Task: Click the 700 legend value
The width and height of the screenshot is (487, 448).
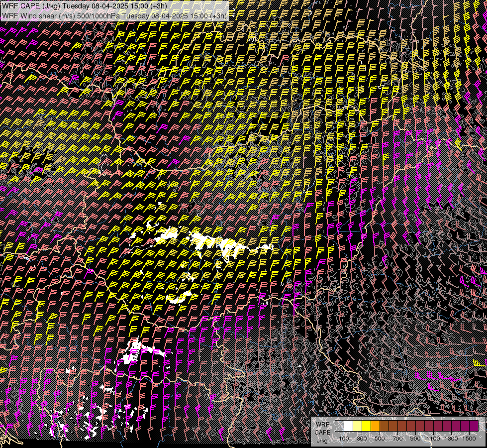Action: (x=397, y=439)
